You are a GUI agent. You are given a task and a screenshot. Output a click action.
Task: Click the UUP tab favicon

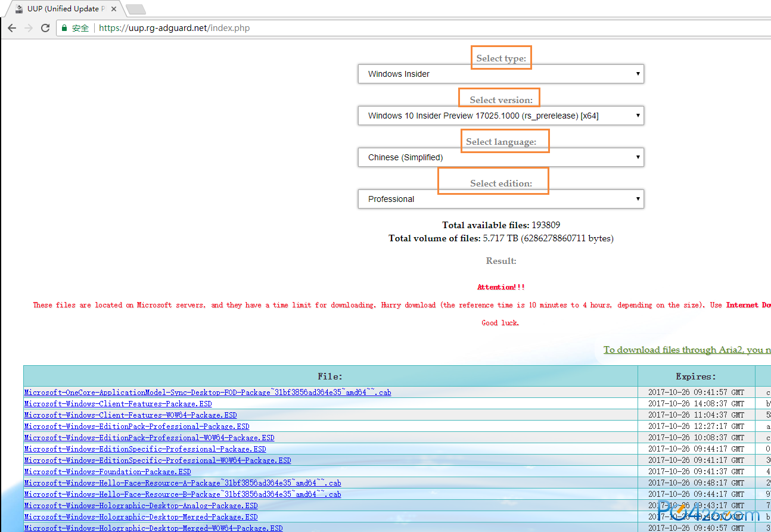pyautogui.click(x=19, y=9)
